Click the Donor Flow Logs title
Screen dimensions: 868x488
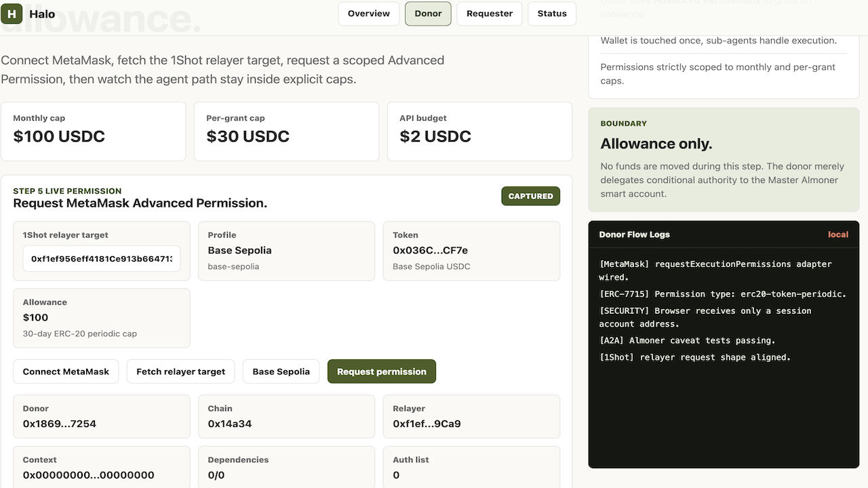634,235
